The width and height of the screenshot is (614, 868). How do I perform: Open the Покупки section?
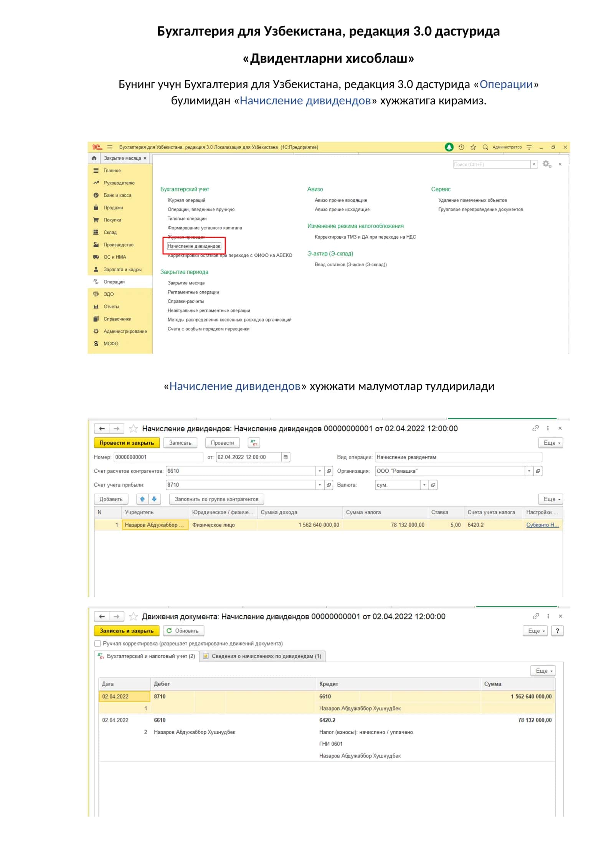(x=112, y=220)
